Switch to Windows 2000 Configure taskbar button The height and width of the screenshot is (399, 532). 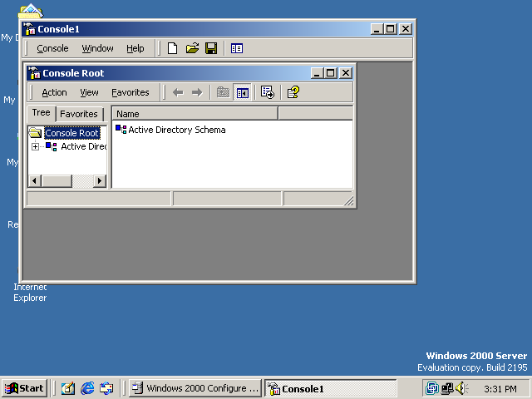(195, 388)
